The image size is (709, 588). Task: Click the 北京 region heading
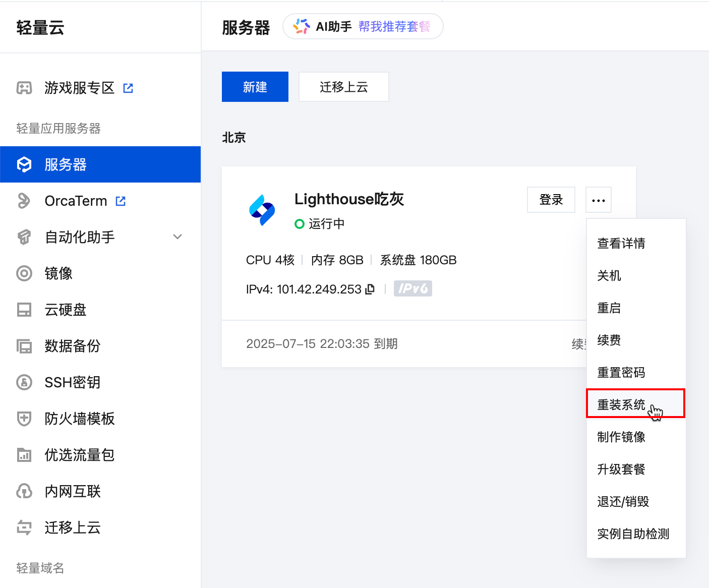[234, 138]
